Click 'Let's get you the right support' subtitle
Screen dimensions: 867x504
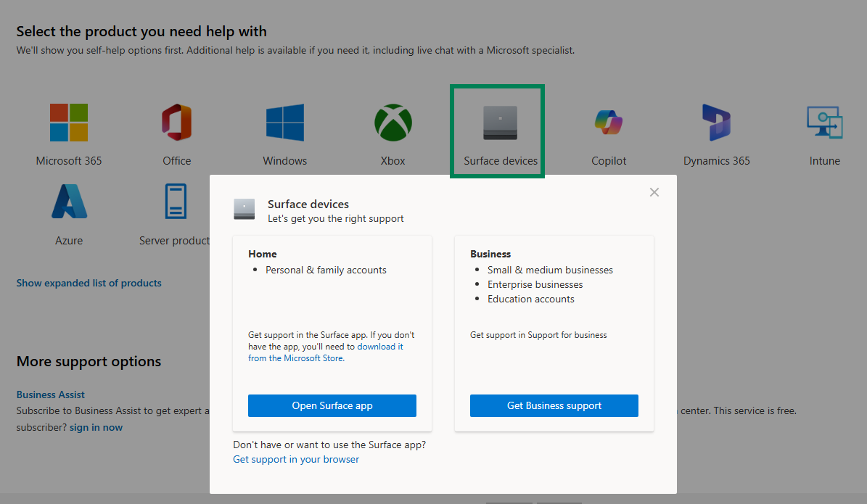click(x=336, y=218)
